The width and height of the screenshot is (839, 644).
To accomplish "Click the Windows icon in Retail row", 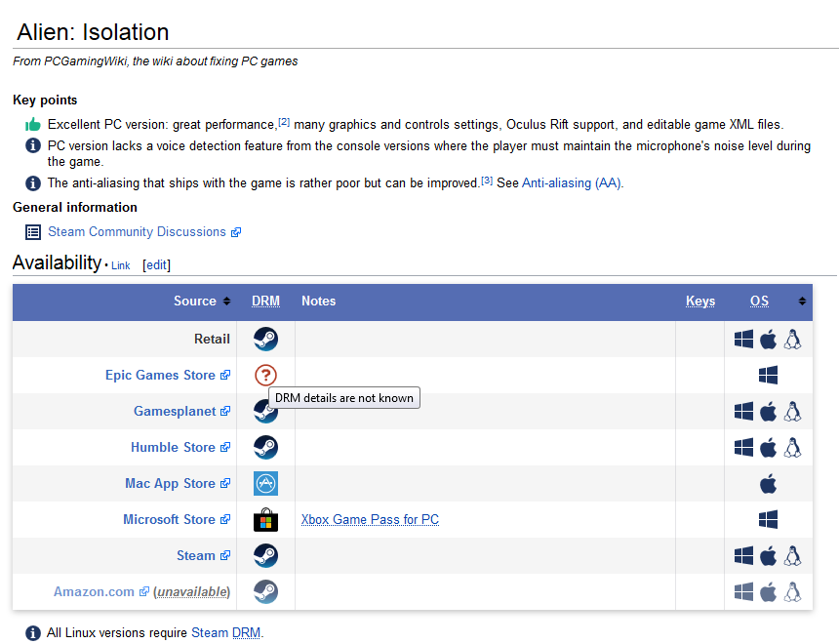I will tap(743, 339).
